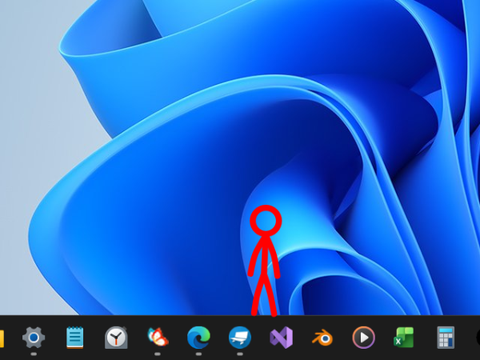Open the Notepad taskbar icon
This screenshot has width=480, height=360.
(75, 337)
